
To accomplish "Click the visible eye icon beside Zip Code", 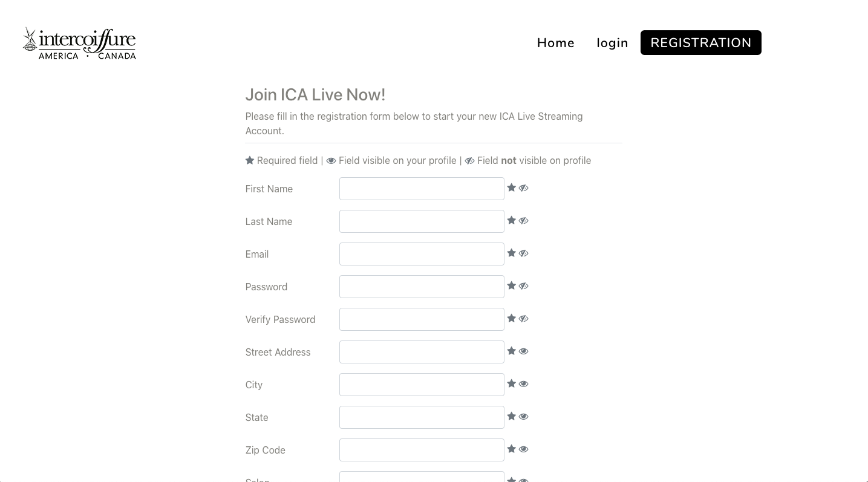I will tap(524, 449).
